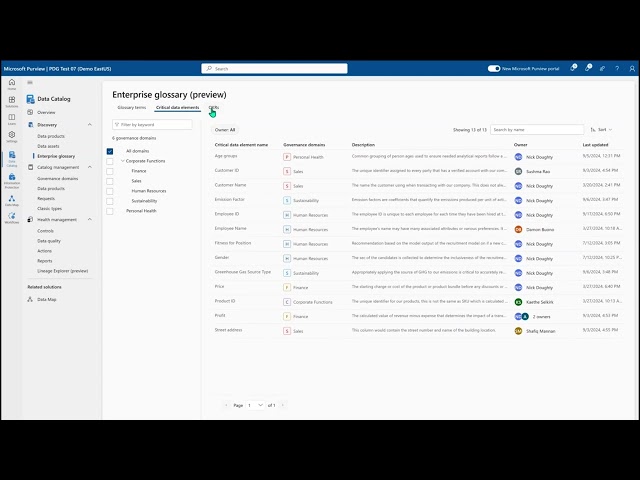Check the Personal Health checkbox
Viewport: 640px width, 480px height.
pos(110,211)
